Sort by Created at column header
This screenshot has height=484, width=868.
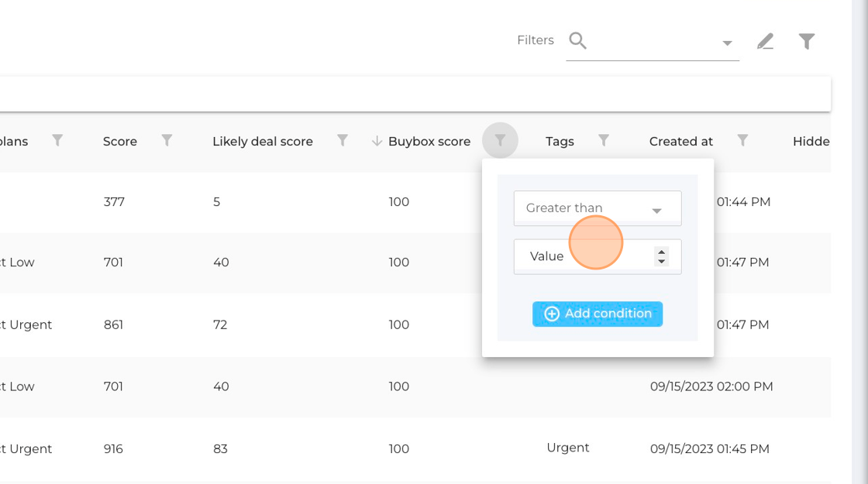point(681,142)
